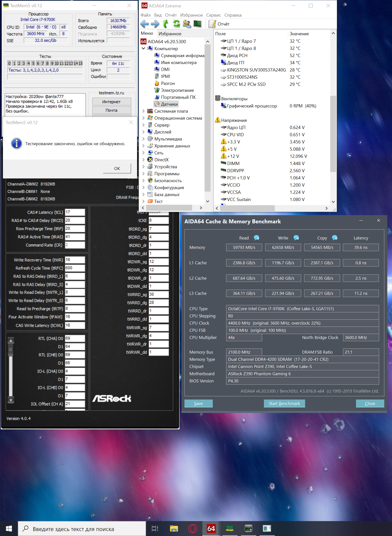
Task: Open the monitor graph icon in toolbar
Action: [198, 24]
